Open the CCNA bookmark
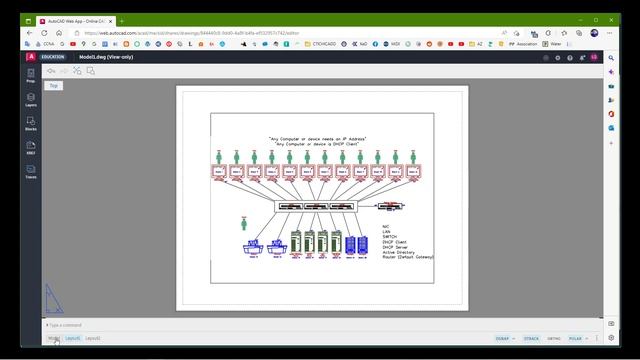This screenshot has width=640, height=360. [x=45, y=44]
